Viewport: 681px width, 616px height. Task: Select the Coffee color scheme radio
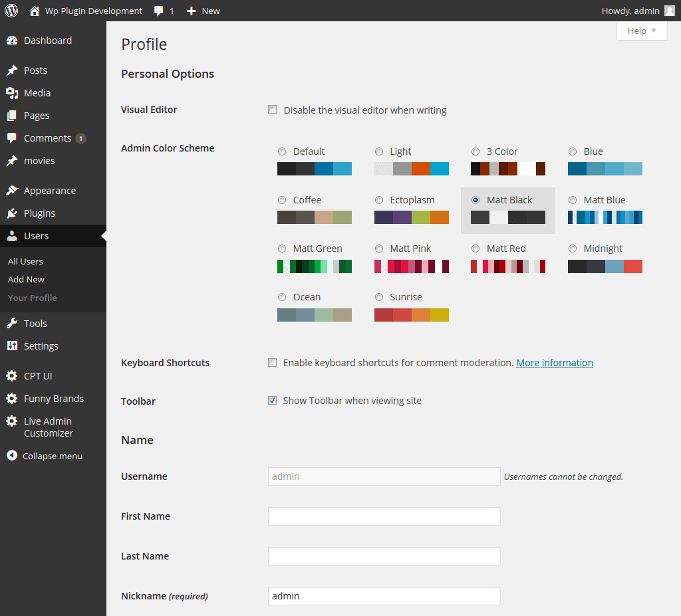click(x=282, y=200)
